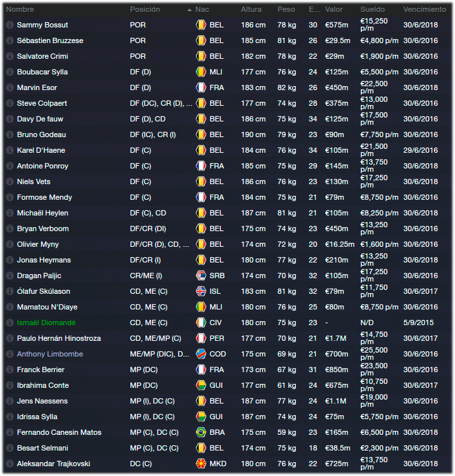Click Belgian flag in Sammy Bossut row
The width and height of the screenshot is (455, 476).
coord(201,25)
